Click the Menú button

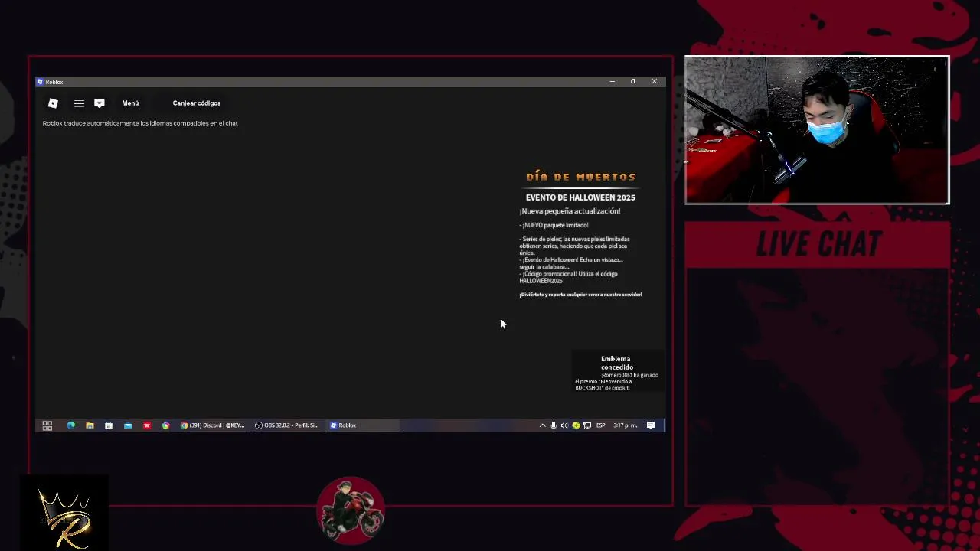(x=130, y=103)
